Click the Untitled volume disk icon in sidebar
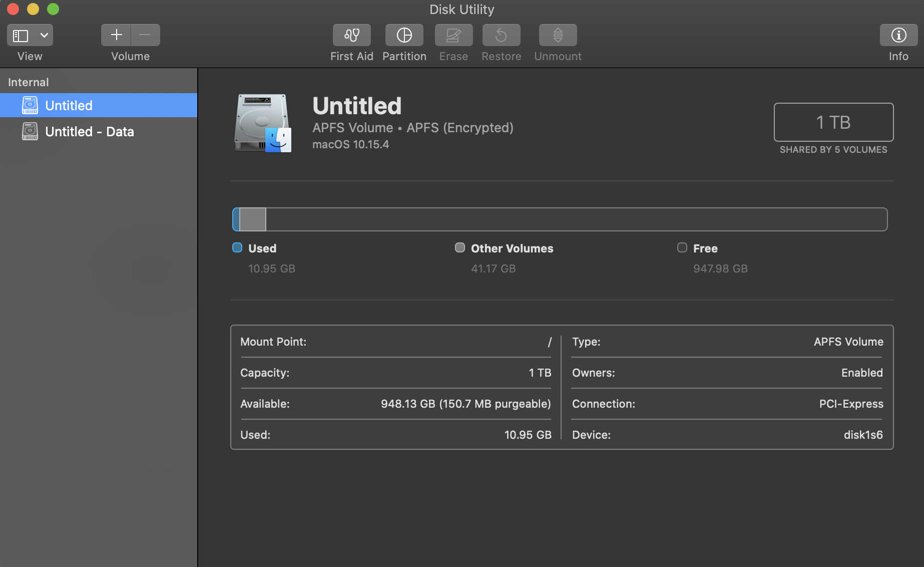Screen dimensions: 924x567 [x=30, y=105]
